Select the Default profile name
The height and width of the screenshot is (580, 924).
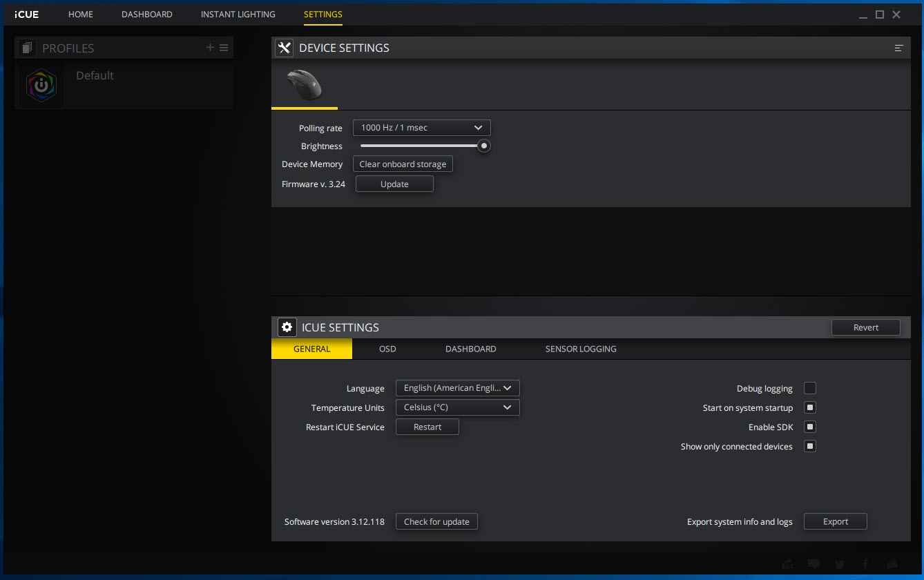95,75
